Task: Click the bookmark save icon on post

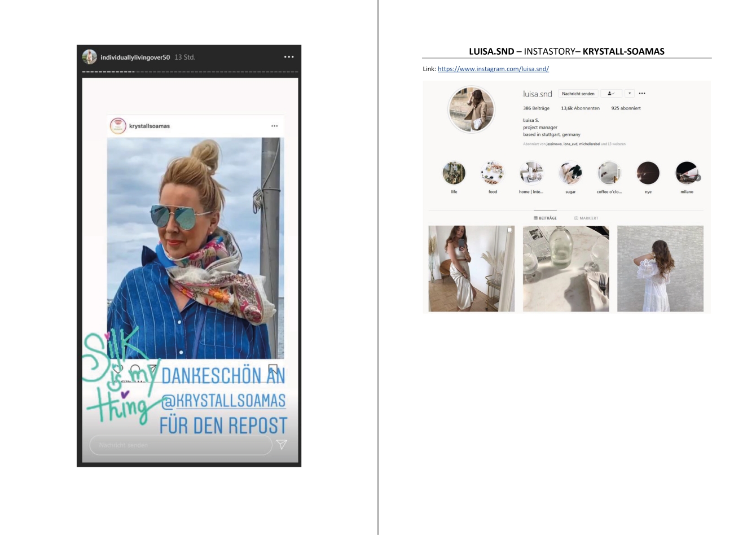Action: [273, 369]
